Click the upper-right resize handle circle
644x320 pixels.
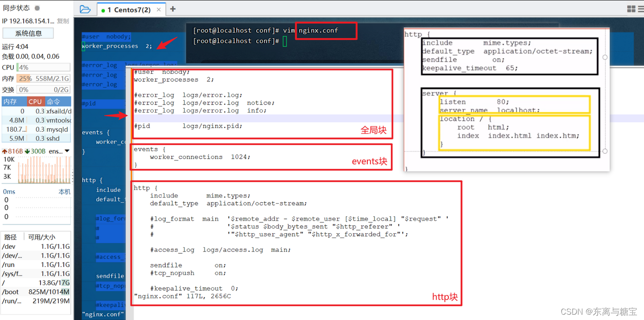coord(605,57)
